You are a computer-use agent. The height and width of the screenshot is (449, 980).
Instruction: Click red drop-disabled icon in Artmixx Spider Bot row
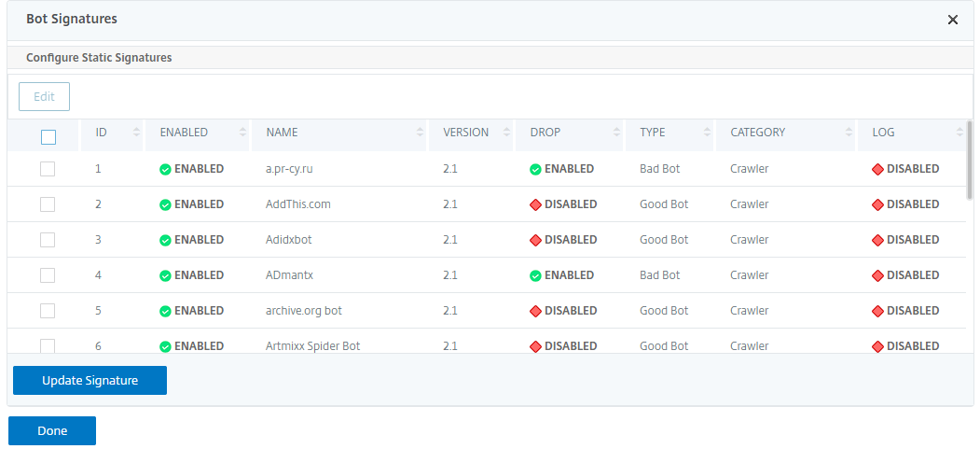(x=535, y=346)
